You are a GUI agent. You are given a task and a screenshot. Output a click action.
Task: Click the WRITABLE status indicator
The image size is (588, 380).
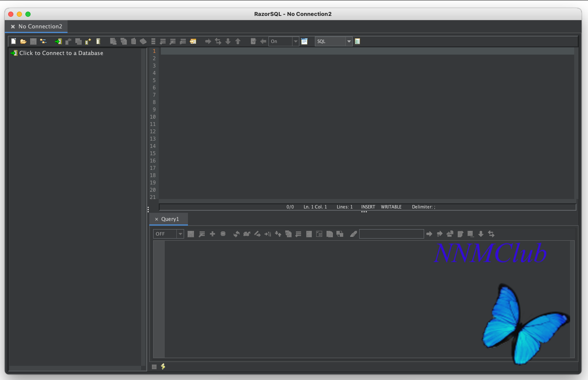391,207
